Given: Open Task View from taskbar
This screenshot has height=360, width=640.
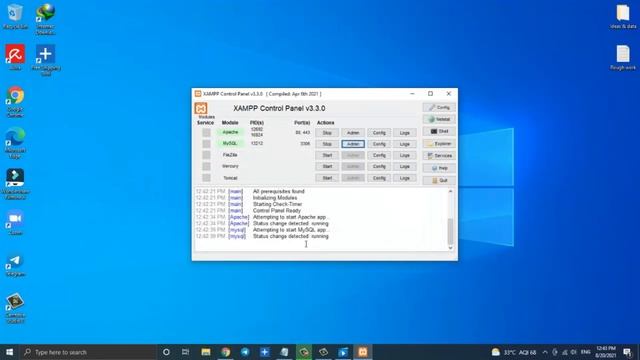Looking at the screenshot, I should click(185, 352).
